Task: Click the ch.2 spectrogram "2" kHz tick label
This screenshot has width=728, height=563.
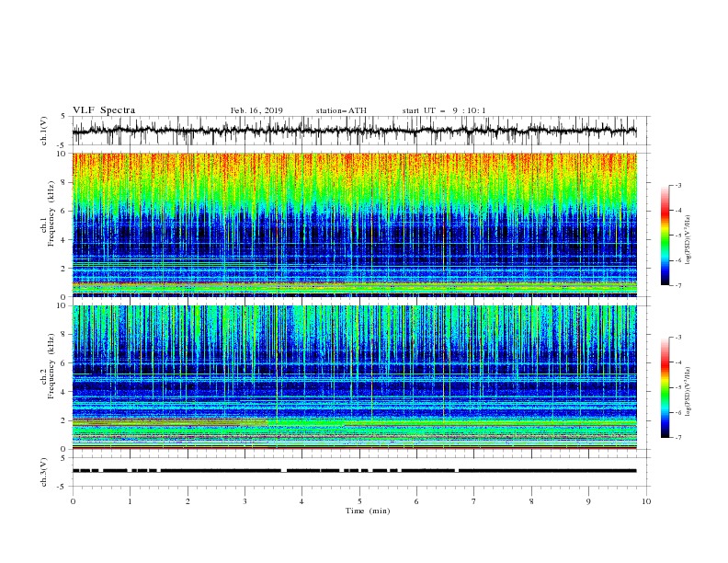Action: tap(64, 420)
